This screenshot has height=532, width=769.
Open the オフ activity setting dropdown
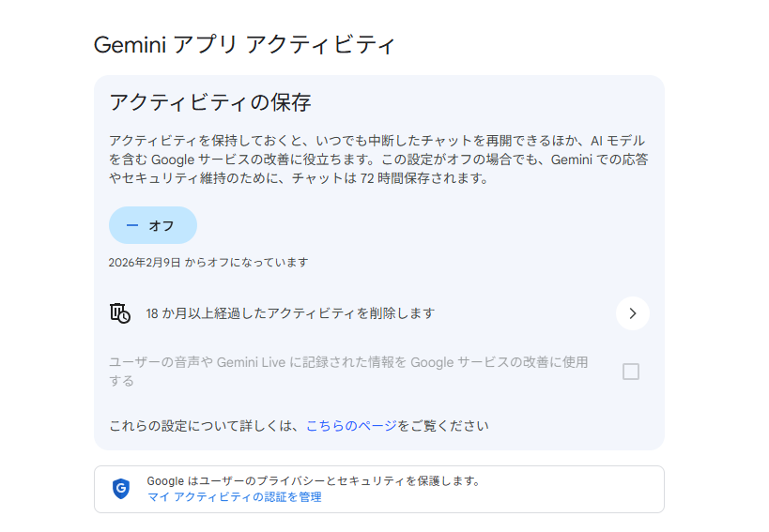153,225
